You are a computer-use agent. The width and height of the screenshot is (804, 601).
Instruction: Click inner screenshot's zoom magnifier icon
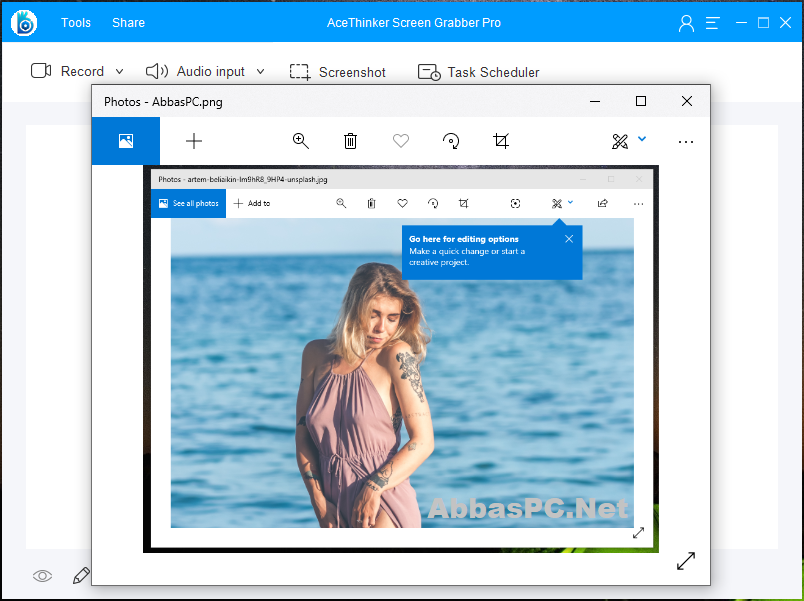pos(341,204)
